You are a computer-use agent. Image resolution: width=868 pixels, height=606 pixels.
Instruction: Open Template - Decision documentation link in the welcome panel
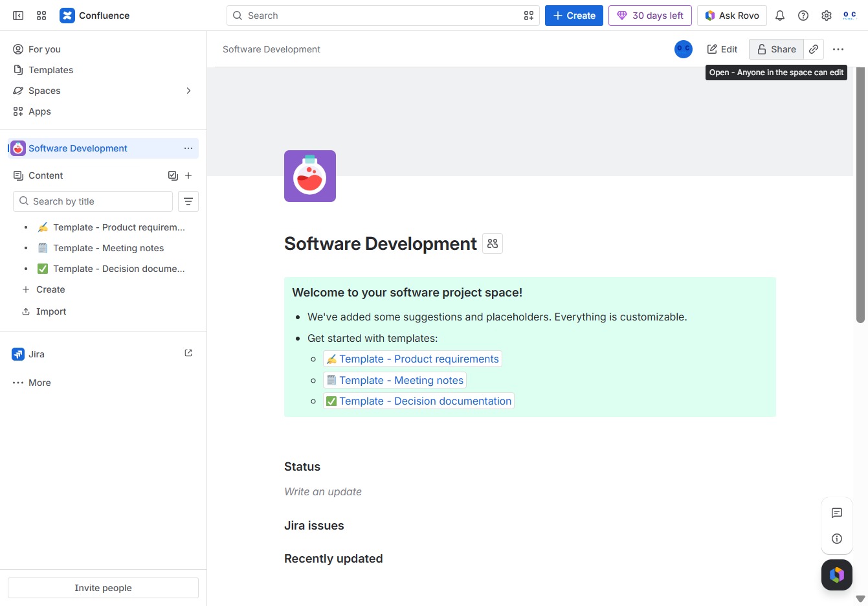click(419, 401)
